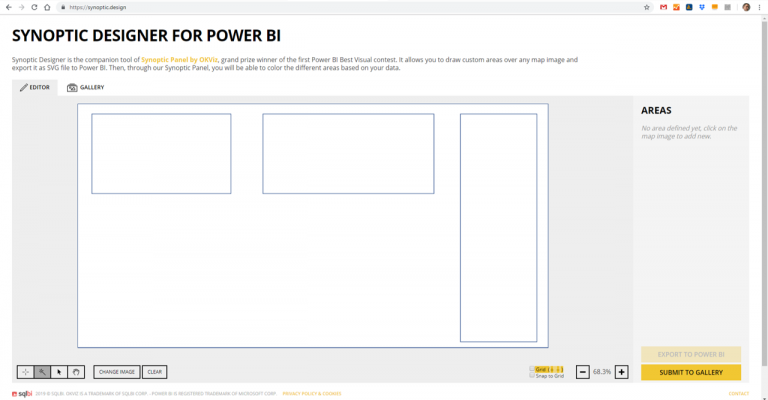The width and height of the screenshot is (768, 400).
Task: Zoom in with the plus button
Action: pyautogui.click(x=622, y=372)
